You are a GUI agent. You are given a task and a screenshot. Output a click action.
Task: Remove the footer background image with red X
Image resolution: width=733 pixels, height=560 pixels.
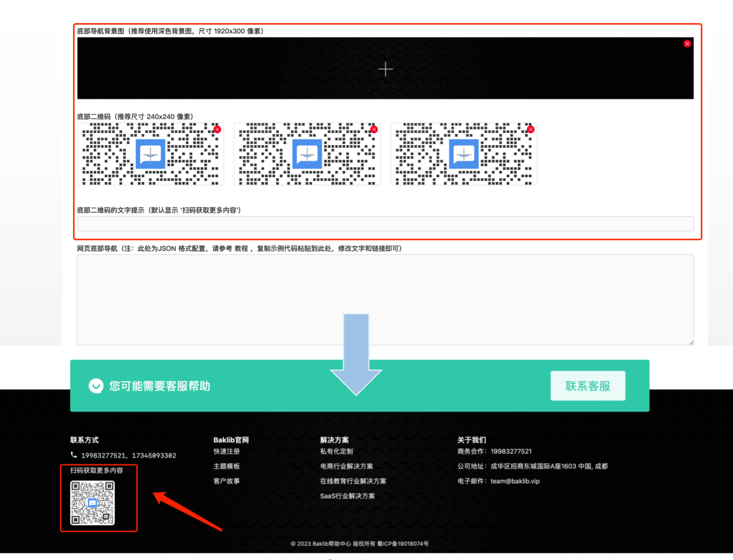(x=687, y=44)
